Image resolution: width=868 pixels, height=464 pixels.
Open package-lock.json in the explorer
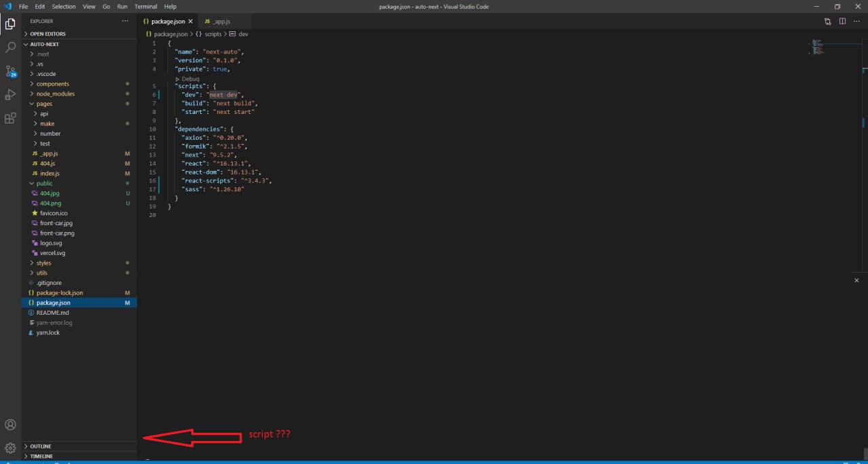[x=79, y=292]
